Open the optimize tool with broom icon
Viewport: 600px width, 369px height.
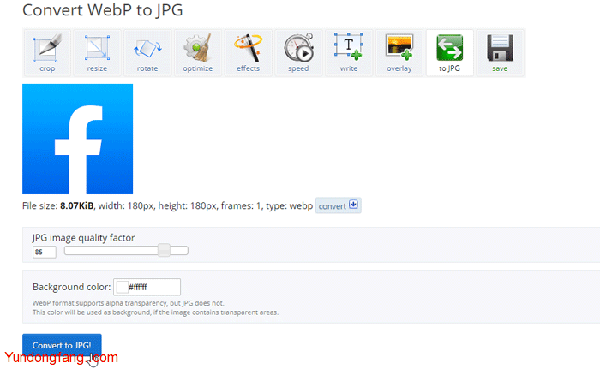pyautogui.click(x=197, y=53)
